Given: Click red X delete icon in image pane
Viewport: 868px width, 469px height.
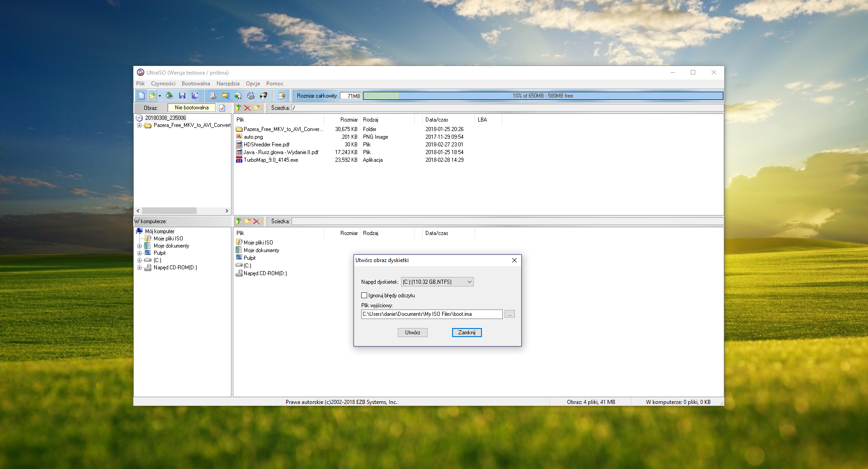Looking at the screenshot, I should (247, 108).
